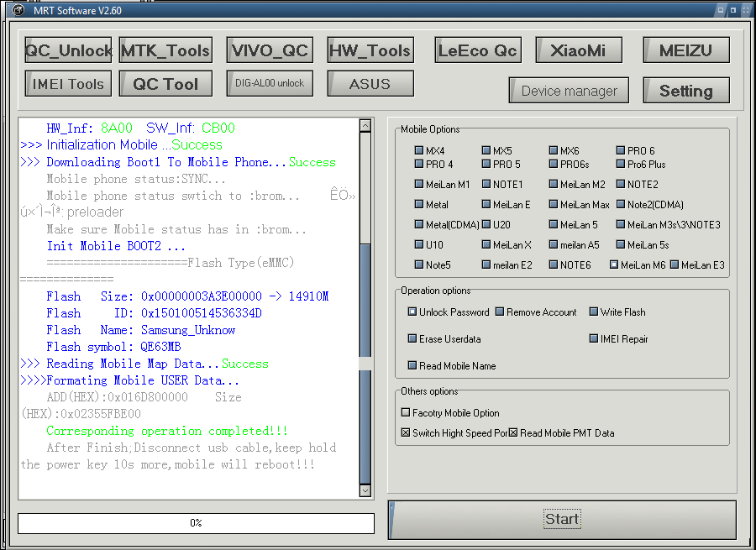
Task: Select the U10 model checkbox
Action: coord(419,245)
